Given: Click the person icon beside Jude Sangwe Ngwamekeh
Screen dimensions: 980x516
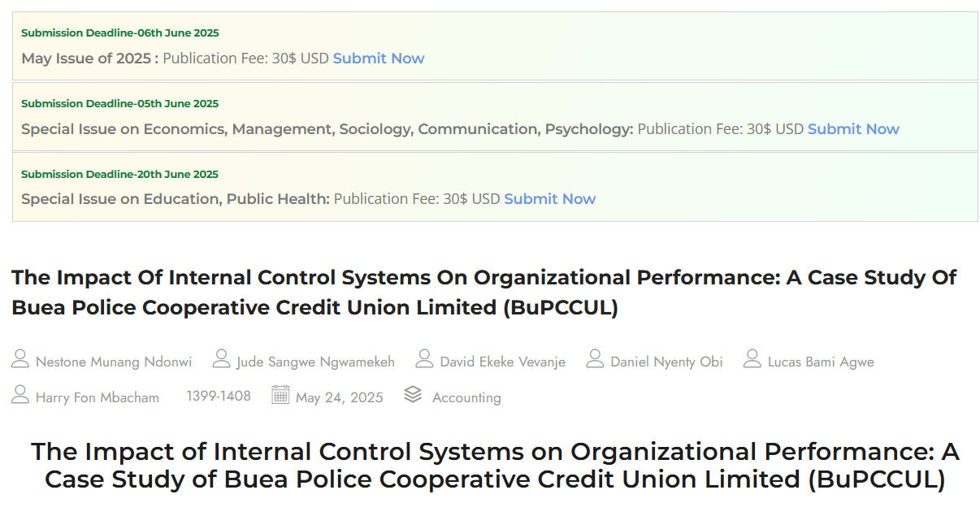Looking at the screenshot, I should [x=221, y=359].
